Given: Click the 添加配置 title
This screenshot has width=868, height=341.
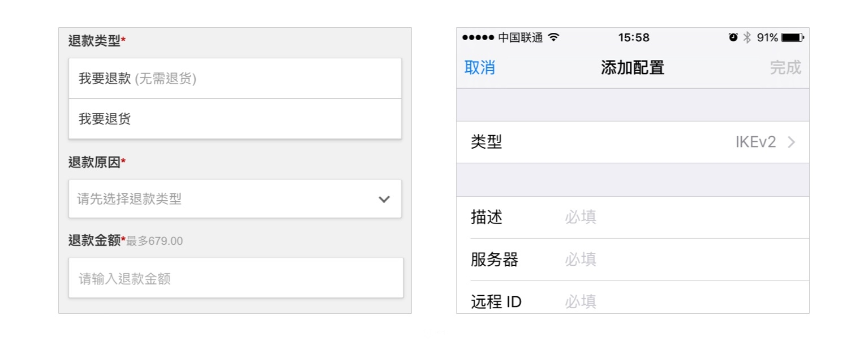Looking at the screenshot, I should click(x=633, y=68).
